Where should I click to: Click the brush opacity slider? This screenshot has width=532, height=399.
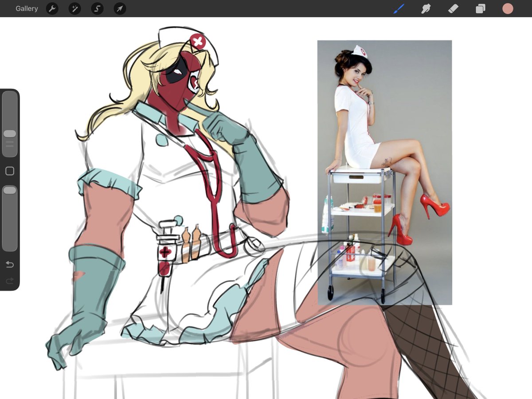click(x=10, y=218)
